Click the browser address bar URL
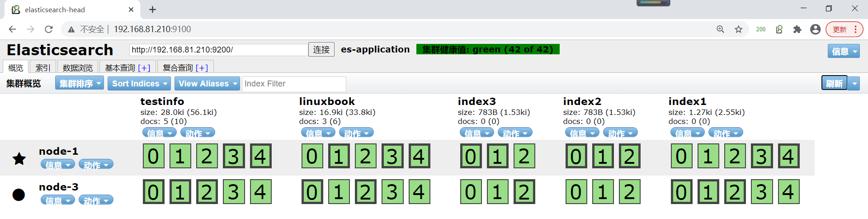The width and height of the screenshot is (868, 219). pyautogui.click(x=152, y=29)
